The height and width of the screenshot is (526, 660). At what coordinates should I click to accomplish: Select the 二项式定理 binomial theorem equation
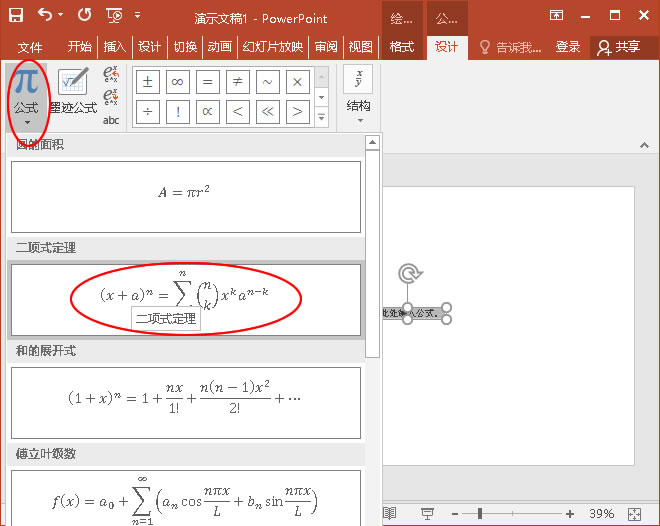tap(185, 298)
